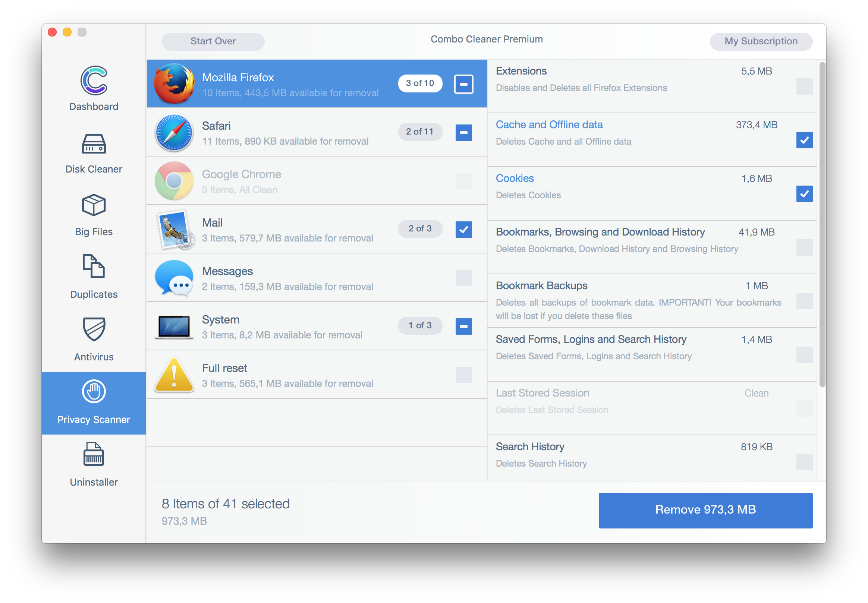Uncheck the Cookies checkbox
Screen dimensions: 868x603
click(x=805, y=194)
